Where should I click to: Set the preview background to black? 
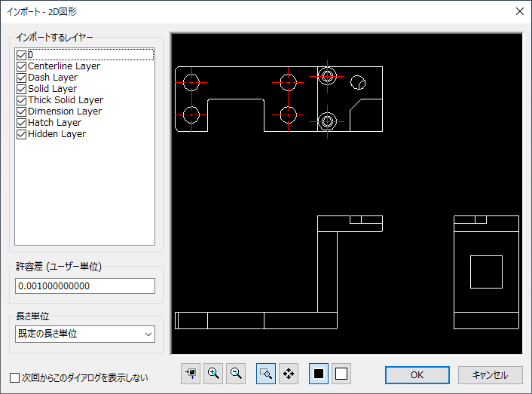(x=319, y=374)
